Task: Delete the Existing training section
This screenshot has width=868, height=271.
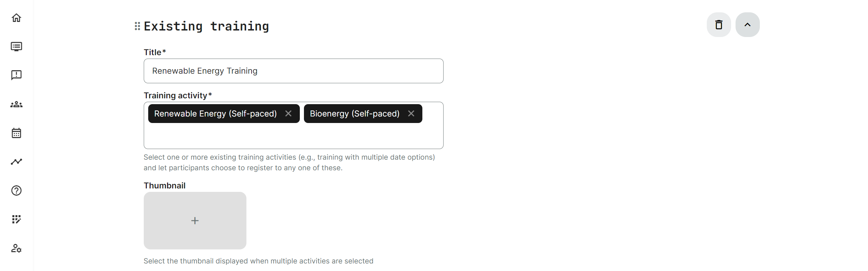Action: [719, 25]
